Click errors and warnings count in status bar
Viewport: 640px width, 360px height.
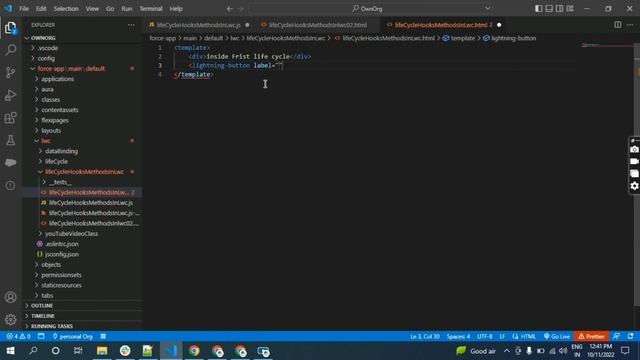click(x=18, y=336)
